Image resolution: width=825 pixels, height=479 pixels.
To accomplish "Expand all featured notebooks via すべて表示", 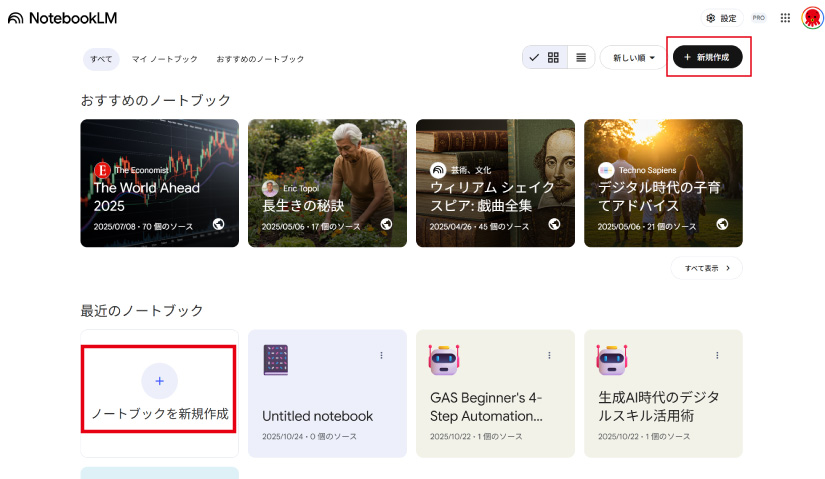I will 707,268.
